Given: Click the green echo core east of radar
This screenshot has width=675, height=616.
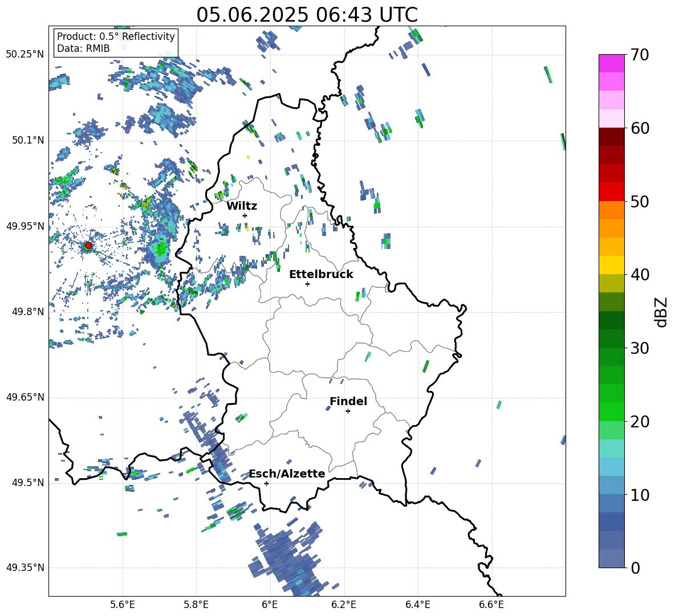Looking at the screenshot, I should tap(161, 249).
